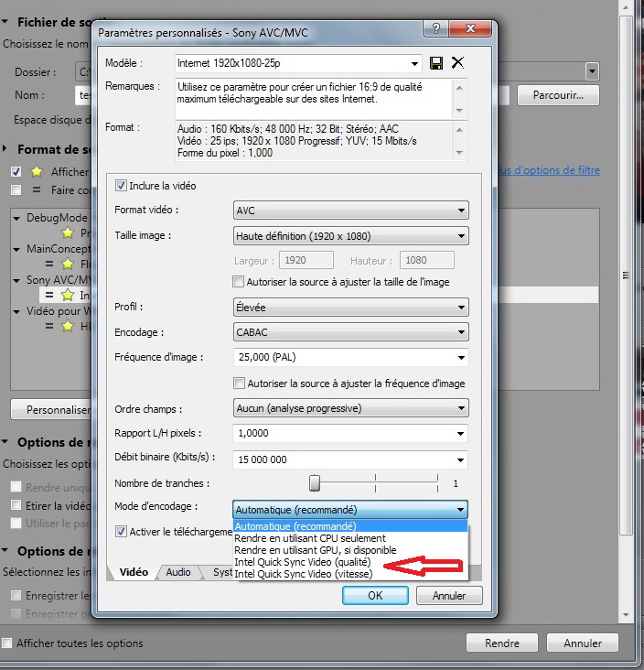Open the options de filtre link
This screenshot has width=644, height=670.
549,170
